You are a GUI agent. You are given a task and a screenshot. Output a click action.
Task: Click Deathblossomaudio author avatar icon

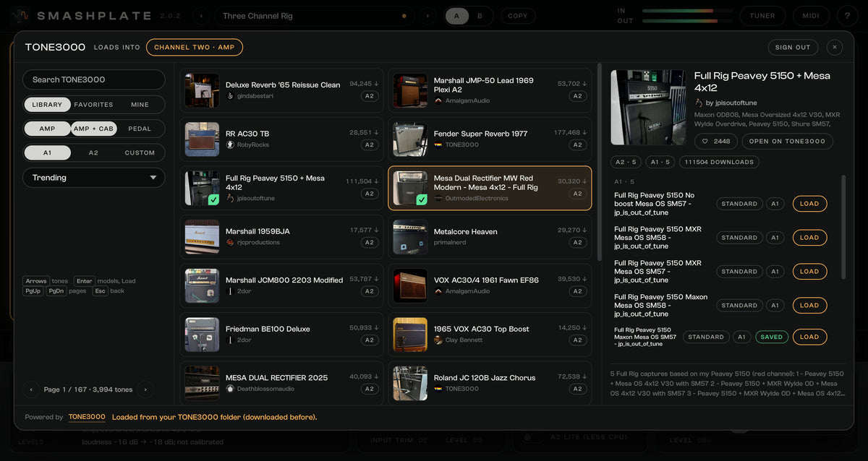tap(230, 389)
